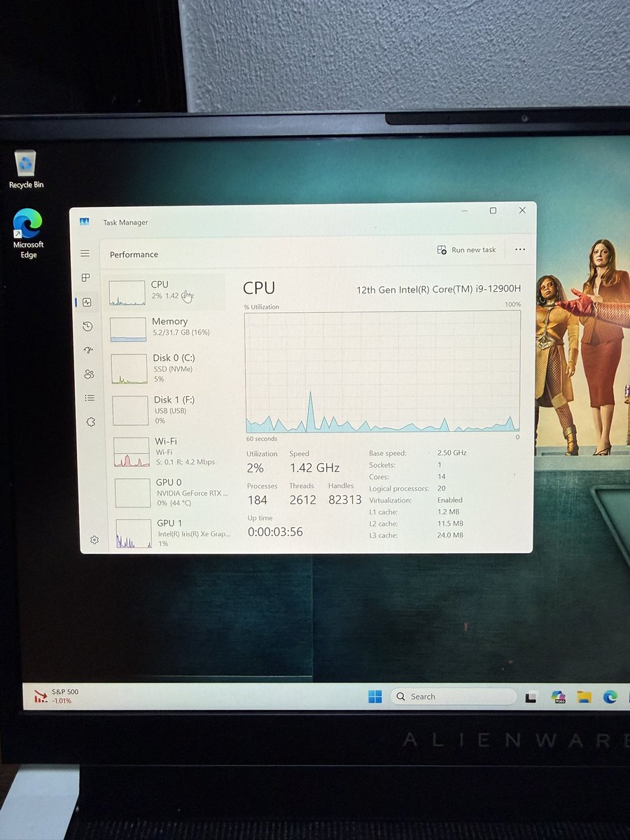The image size is (630, 840).
Task: Select the Recycle Bin desktop icon
Action: click(x=26, y=169)
